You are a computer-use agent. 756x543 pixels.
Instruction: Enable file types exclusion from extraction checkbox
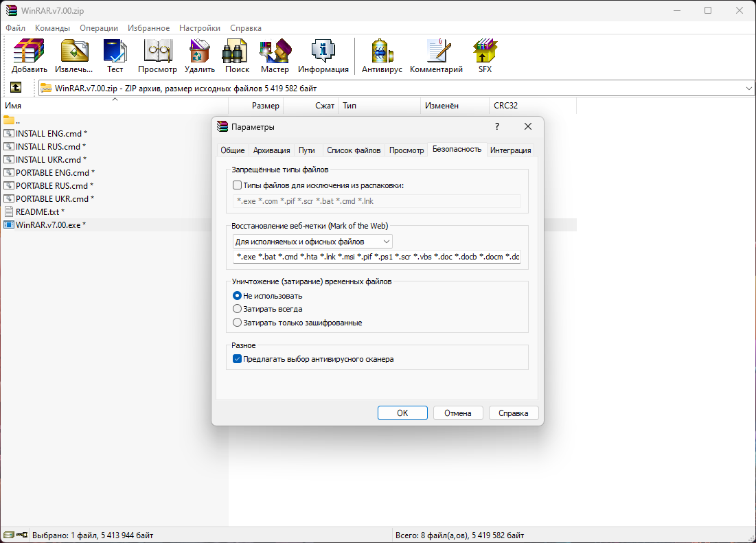point(237,185)
